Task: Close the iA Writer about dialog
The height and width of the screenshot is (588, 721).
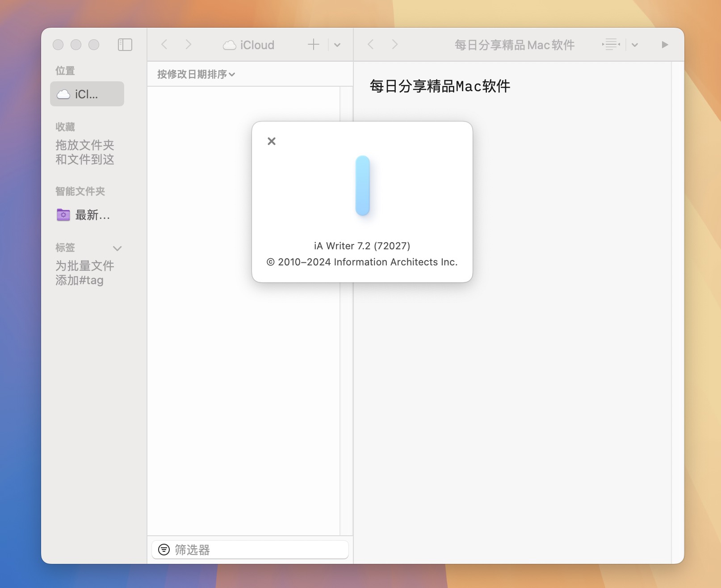Action: pos(272,141)
